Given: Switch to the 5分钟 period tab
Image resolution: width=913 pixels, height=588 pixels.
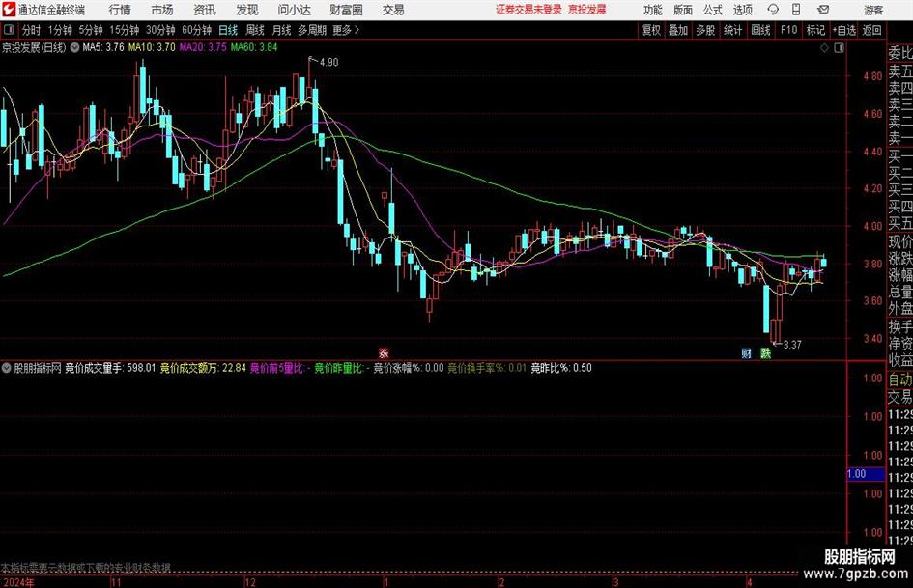Looking at the screenshot, I should click(90, 30).
